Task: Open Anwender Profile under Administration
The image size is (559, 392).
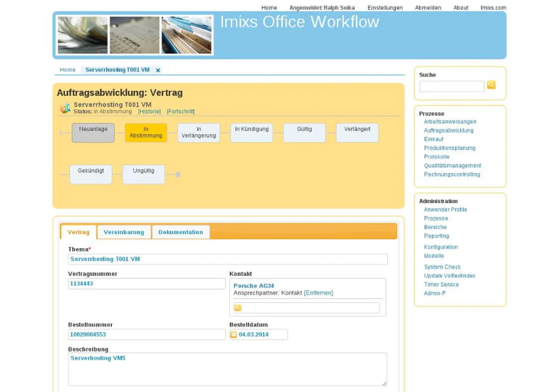Action: (445, 210)
